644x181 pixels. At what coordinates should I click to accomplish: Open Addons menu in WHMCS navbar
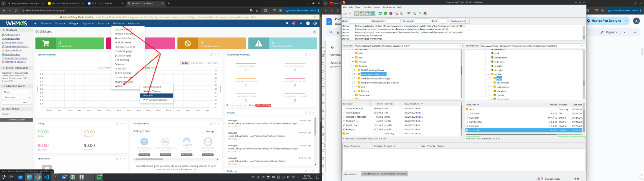133,23
